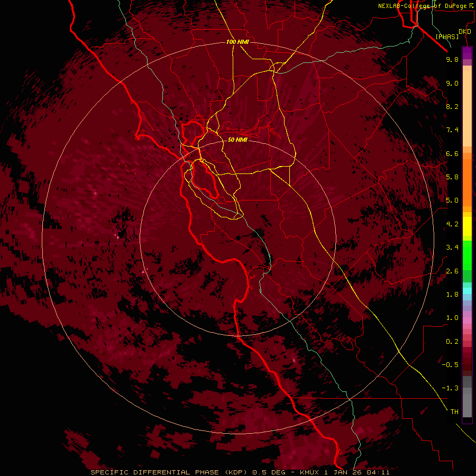Click the 100 NMI range ring label
This screenshot has height=476, width=476.
point(237,42)
